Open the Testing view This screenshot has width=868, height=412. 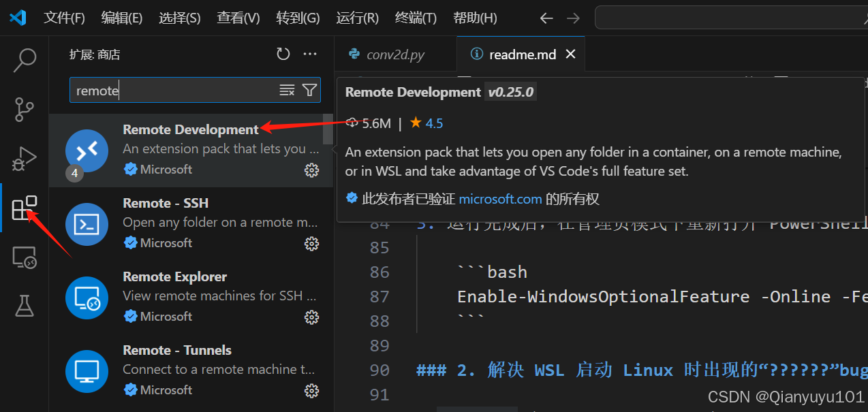point(25,306)
